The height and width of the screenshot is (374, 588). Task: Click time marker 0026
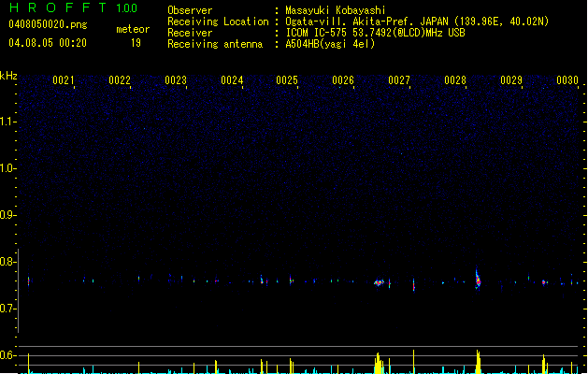point(343,79)
